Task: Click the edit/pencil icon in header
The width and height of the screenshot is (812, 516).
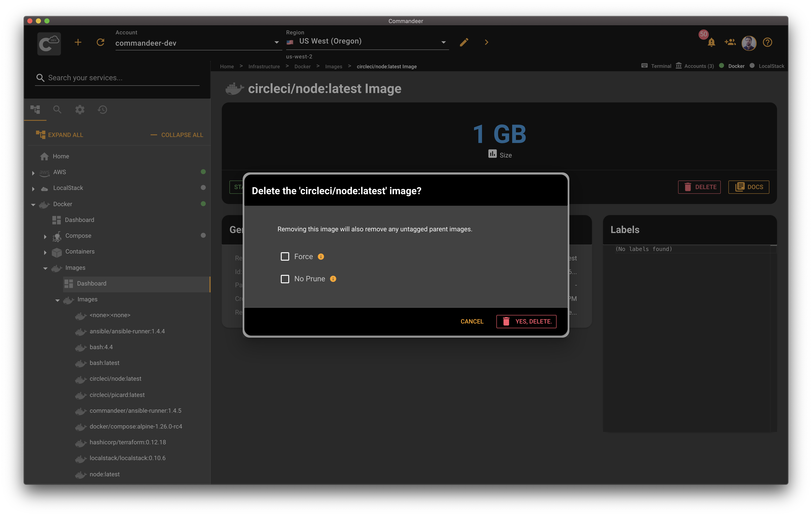Action: pos(464,42)
